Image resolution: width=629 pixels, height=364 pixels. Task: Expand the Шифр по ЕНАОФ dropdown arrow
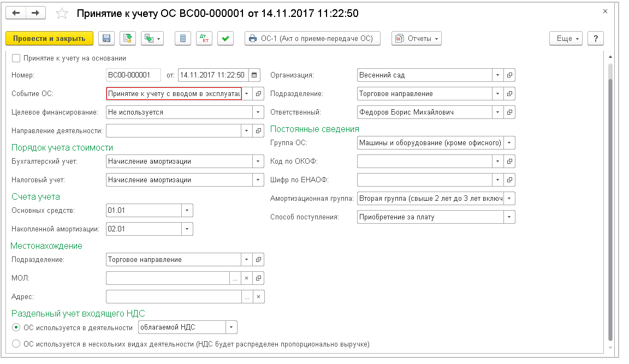coord(498,180)
